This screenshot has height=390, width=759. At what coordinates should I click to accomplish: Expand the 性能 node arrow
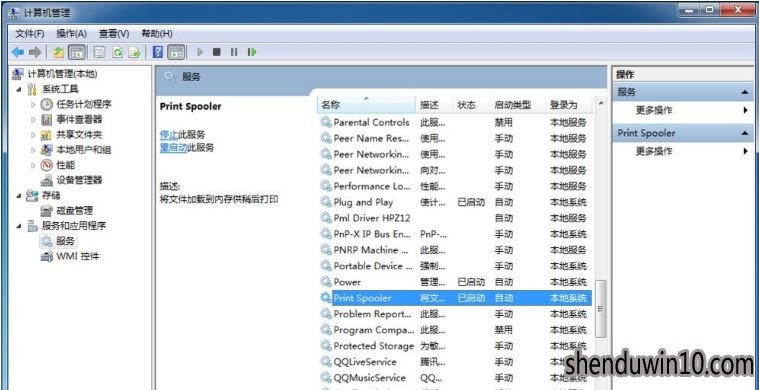click(33, 165)
